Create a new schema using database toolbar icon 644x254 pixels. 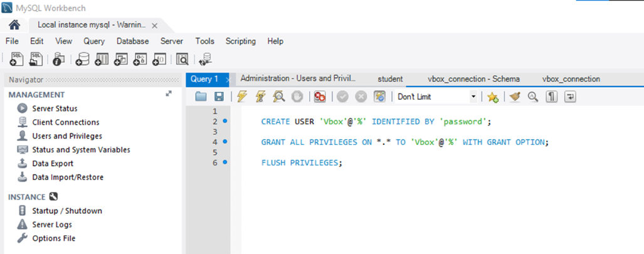(x=82, y=60)
